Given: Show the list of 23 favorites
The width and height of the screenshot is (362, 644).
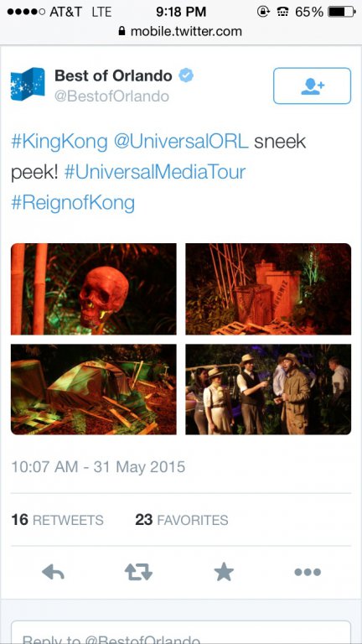Looking at the screenshot, I should tap(182, 520).
